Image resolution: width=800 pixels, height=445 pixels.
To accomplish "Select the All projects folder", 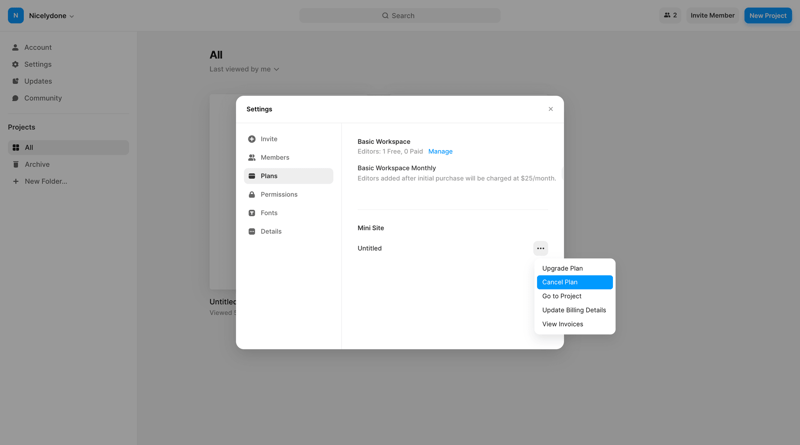I will click(x=68, y=147).
